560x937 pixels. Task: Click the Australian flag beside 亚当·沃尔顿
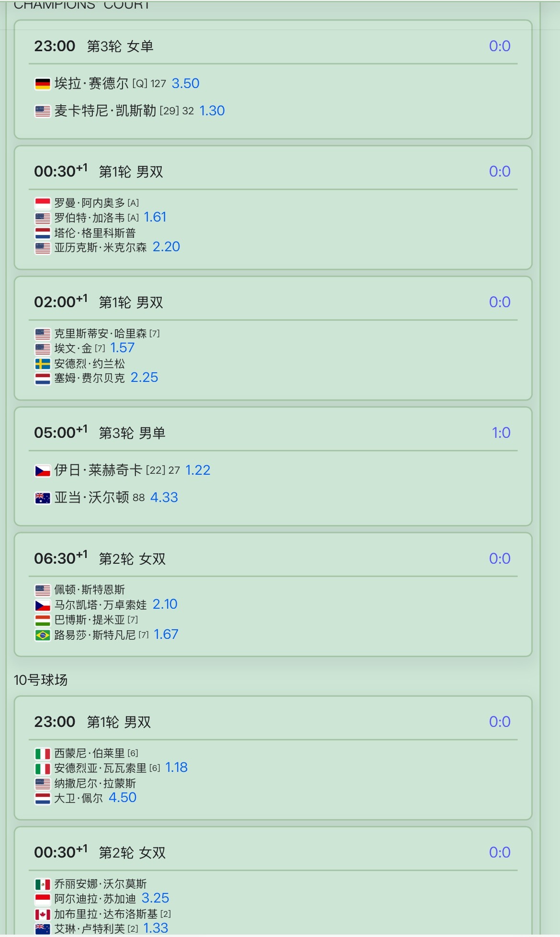(43, 498)
